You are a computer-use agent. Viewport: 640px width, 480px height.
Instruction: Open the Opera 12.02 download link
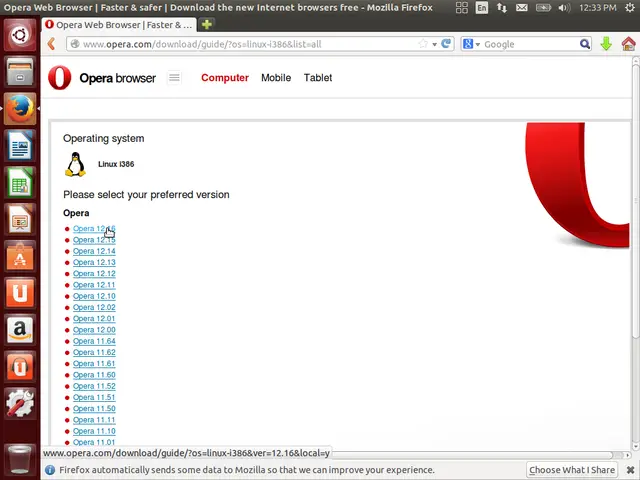pyautogui.click(x=94, y=307)
